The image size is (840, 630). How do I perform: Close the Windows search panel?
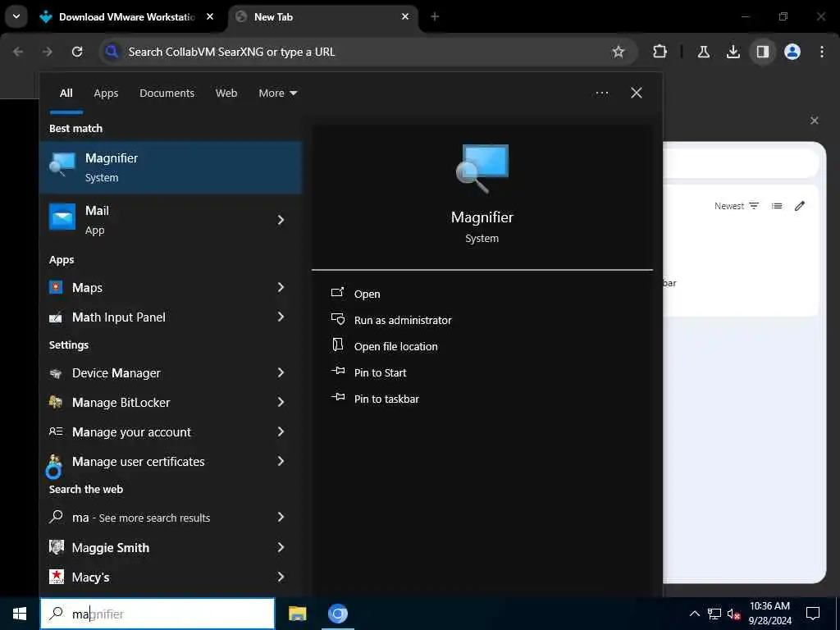point(637,94)
